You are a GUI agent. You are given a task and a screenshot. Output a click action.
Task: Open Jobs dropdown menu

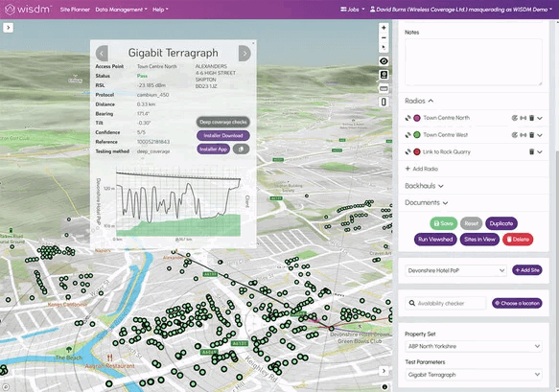click(x=353, y=10)
